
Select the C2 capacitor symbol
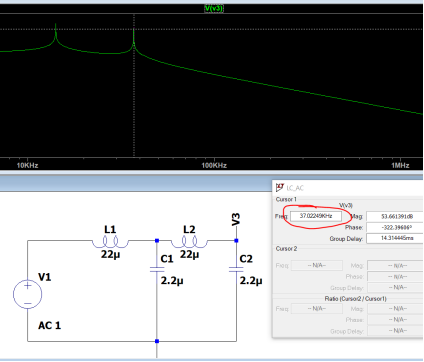pyautogui.click(x=236, y=269)
